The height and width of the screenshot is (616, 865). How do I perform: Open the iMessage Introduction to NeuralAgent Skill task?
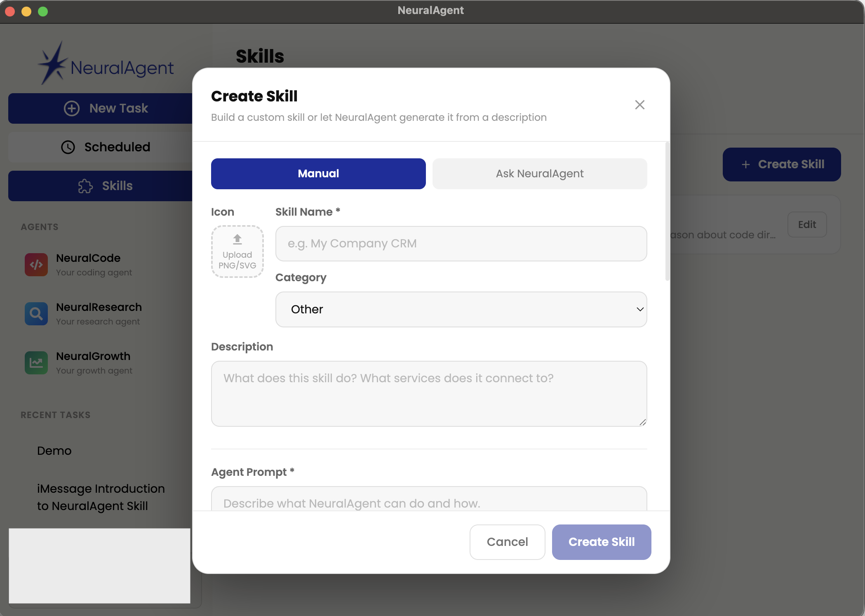click(x=101, y=497)
